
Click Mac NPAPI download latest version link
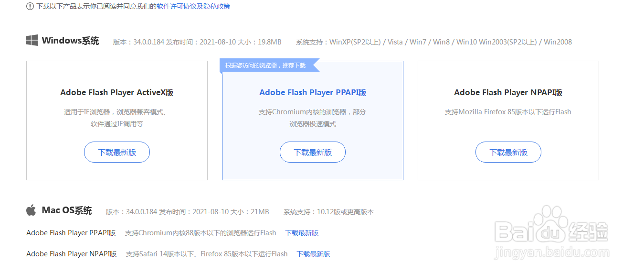(313, 254)
